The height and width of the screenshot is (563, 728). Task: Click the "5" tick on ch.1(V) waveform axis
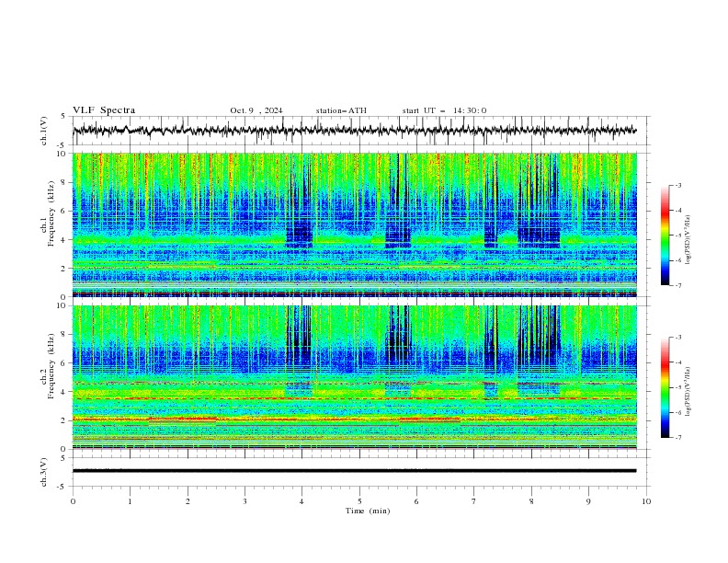[x=63, y=117]
